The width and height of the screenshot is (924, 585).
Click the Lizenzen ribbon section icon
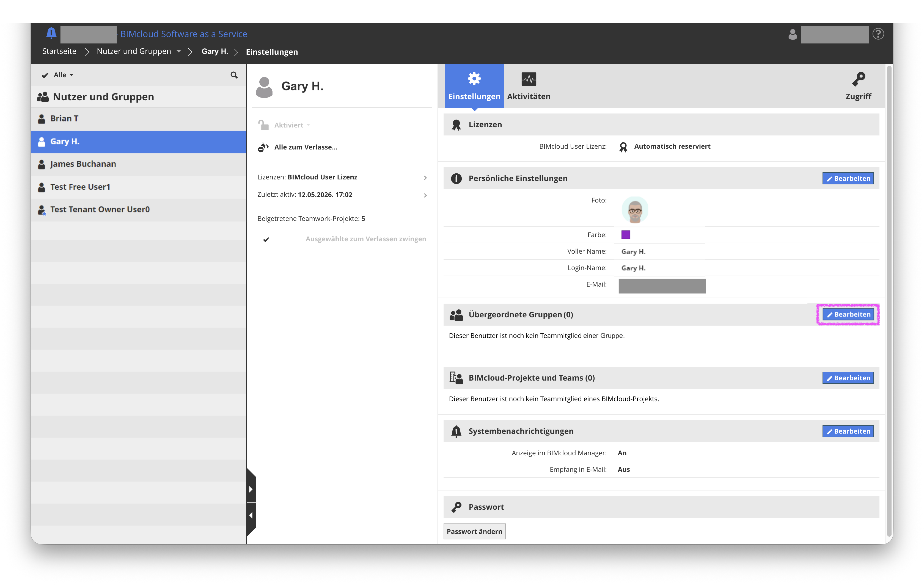[456, 125]
